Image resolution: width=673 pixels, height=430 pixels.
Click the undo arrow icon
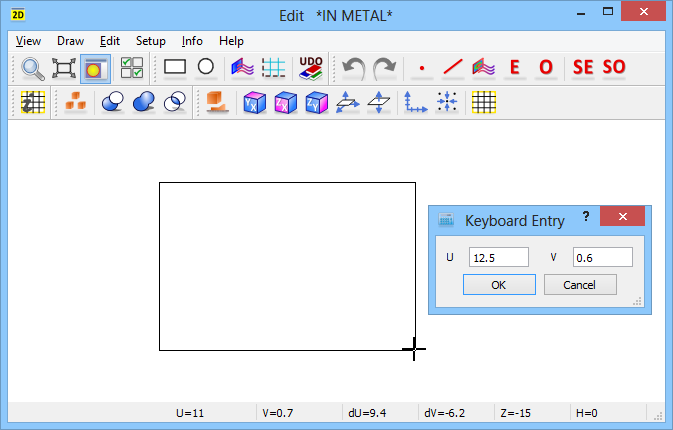353,68
